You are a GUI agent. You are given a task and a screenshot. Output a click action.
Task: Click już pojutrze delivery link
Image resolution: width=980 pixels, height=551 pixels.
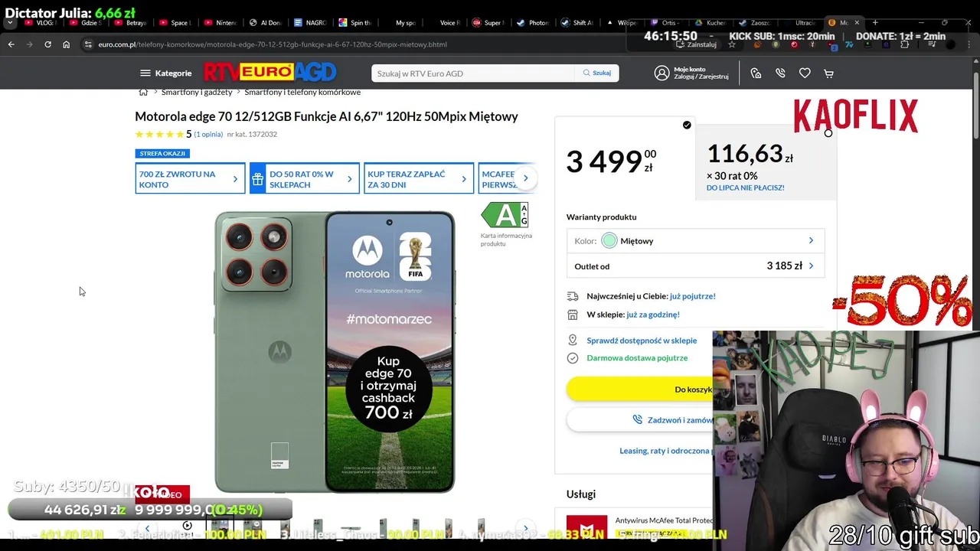click(692, 296)
